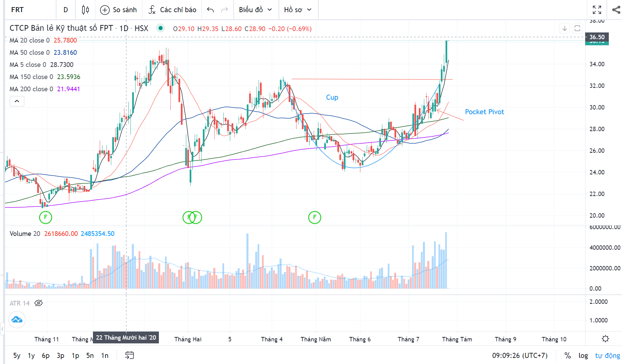Toggle percent scale on price axis

[568, 355]
